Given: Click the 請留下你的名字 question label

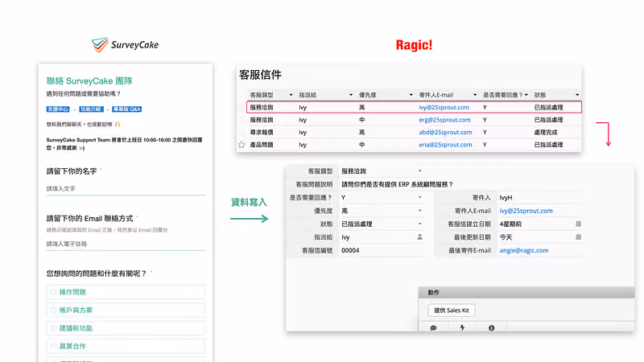Looking at the screenshot, I should (72, 171).
